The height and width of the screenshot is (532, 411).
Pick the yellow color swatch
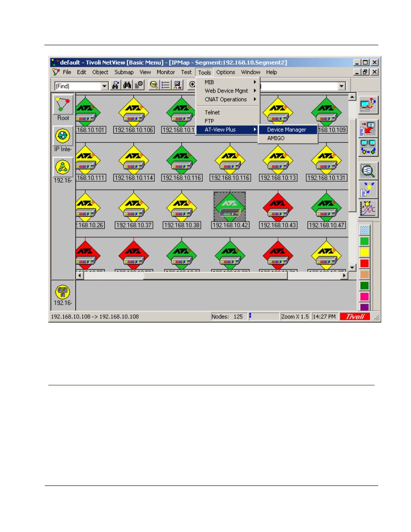coord(364,252)
